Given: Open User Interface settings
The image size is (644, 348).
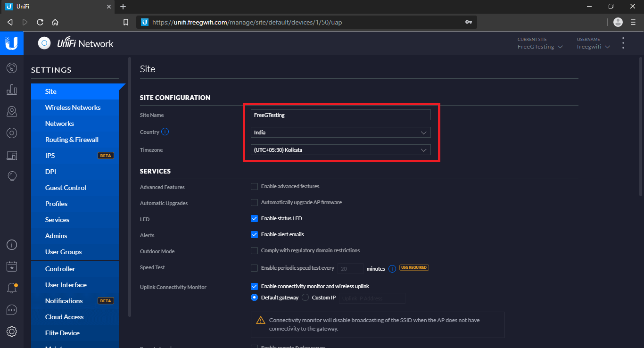Looking at the screenshot, I should [75, 285].
